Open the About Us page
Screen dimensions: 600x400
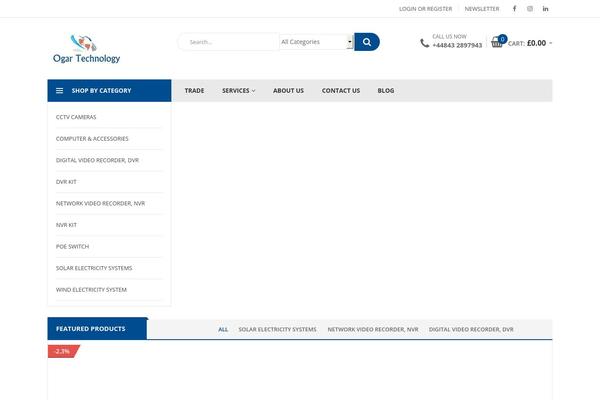tap(288, 91)
